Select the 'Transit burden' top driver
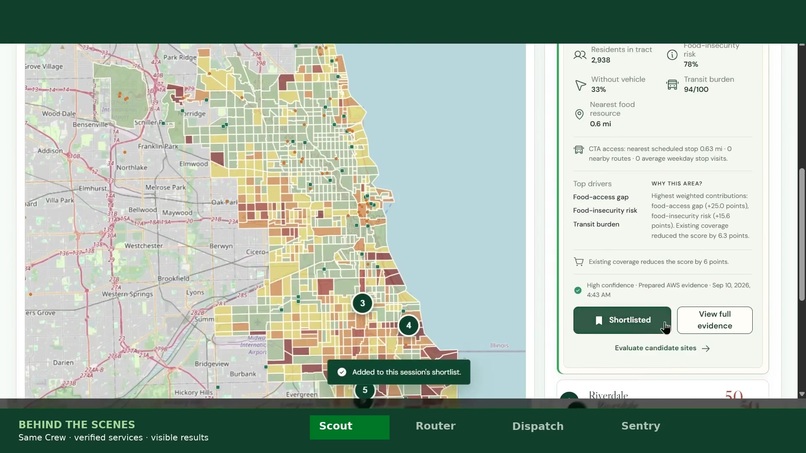Image resolution: width=806 pixels, height=453 pixels. [596, 224]
